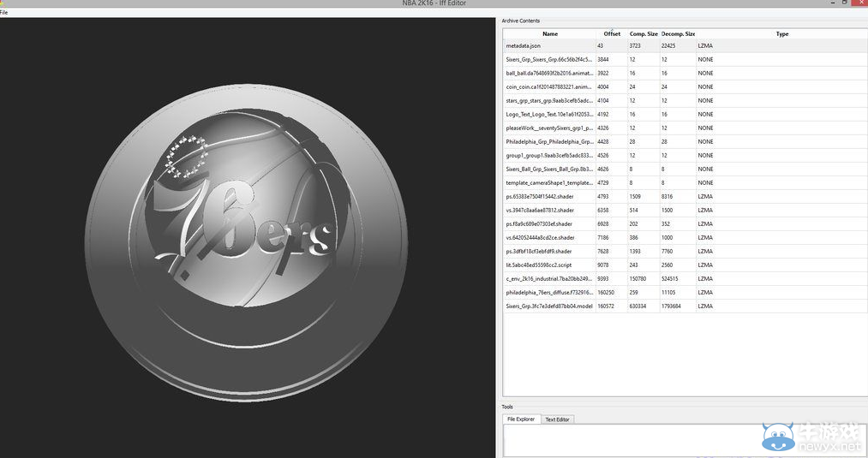Select the template_cameraShape1_template entry
The image size is (868, 458).
(x=550, y=183)
